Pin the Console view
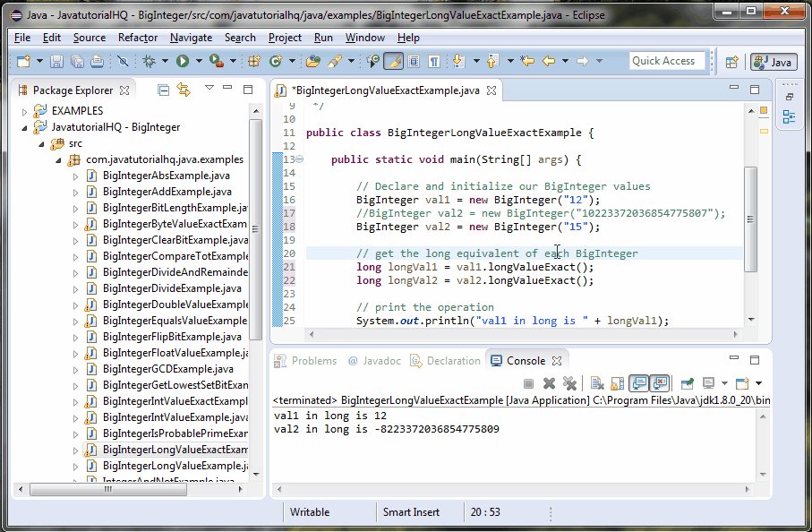The width and height of the screenshot is (812, 532). point(686,383)
